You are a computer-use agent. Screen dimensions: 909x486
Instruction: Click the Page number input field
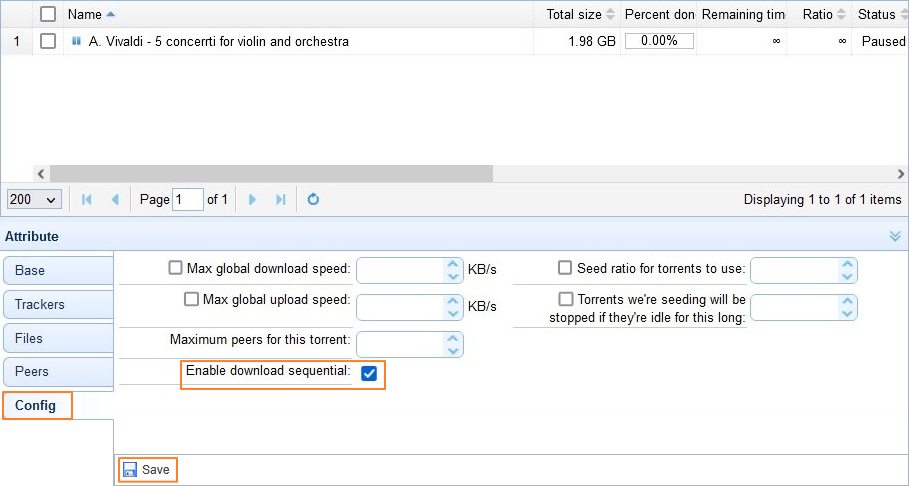(x=187, y=200)
